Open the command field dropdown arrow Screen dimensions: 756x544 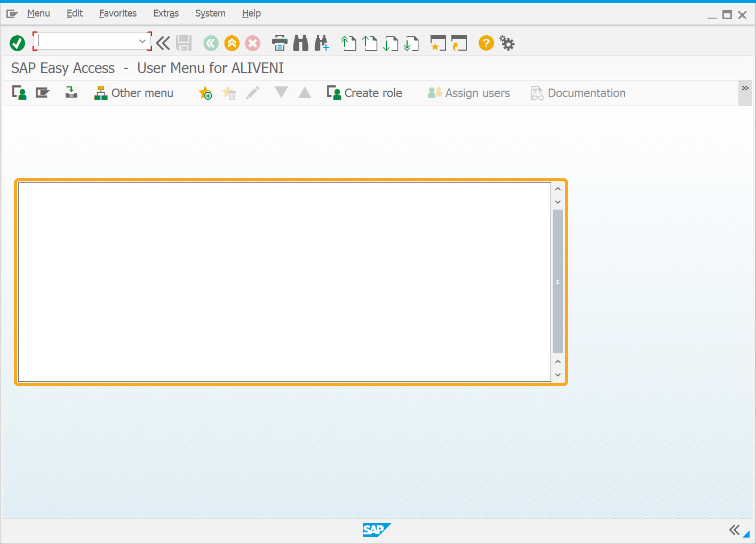[142, 41]
